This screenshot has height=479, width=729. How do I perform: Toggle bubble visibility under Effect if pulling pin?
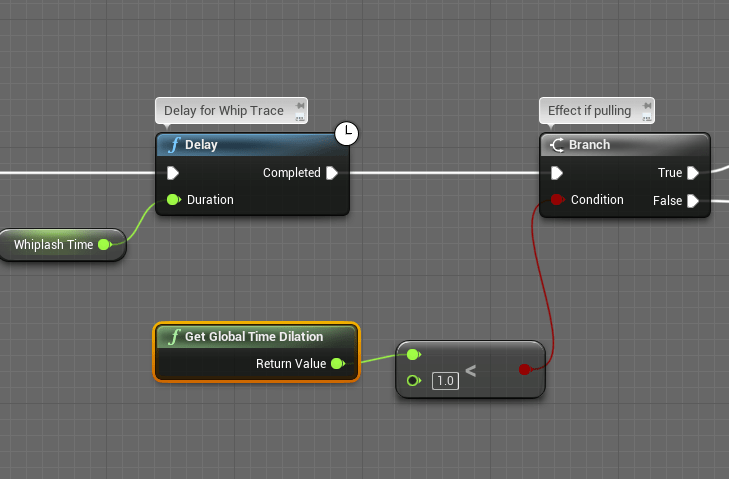pyautogui.click(x=645, y=118)
